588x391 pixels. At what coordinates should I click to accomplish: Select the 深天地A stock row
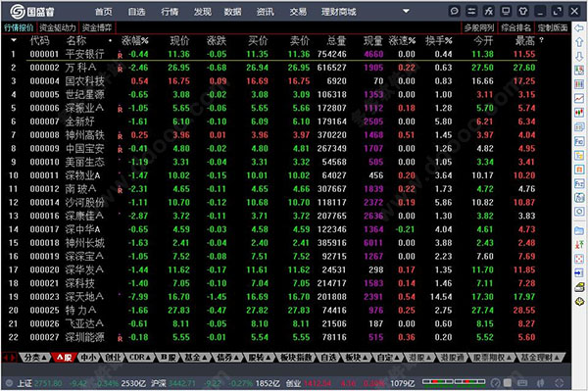click(269, 297)
